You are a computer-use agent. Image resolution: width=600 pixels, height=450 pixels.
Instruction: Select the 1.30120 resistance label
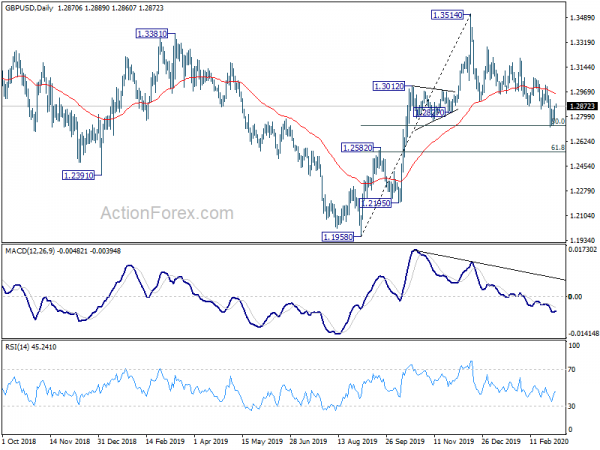pyautogui.click(x=388, y=86)
